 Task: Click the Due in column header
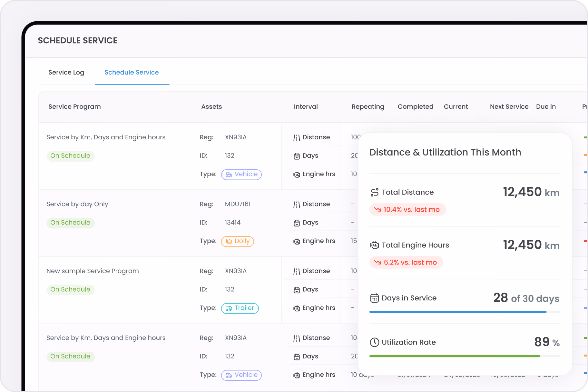546,106
